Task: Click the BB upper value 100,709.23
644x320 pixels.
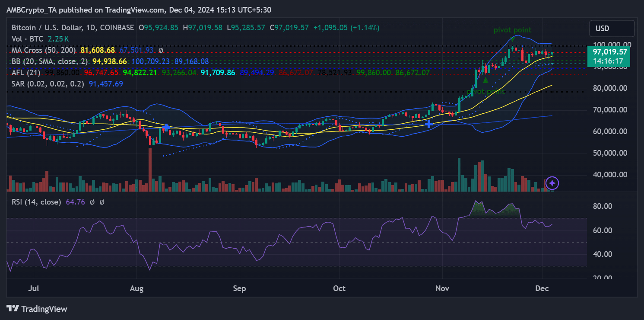Action: pyautogui.click(x=151, y=61)
